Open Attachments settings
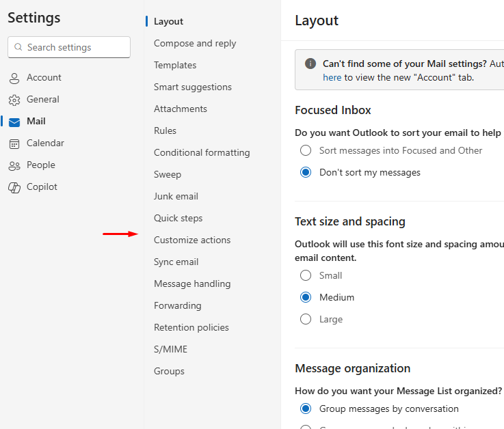 coord(181,109)
